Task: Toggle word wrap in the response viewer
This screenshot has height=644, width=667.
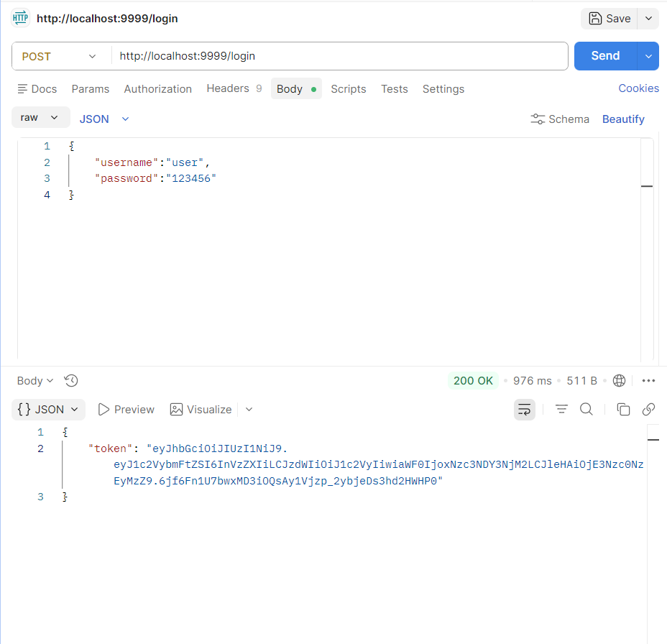Action: click(x=524, y=409)
